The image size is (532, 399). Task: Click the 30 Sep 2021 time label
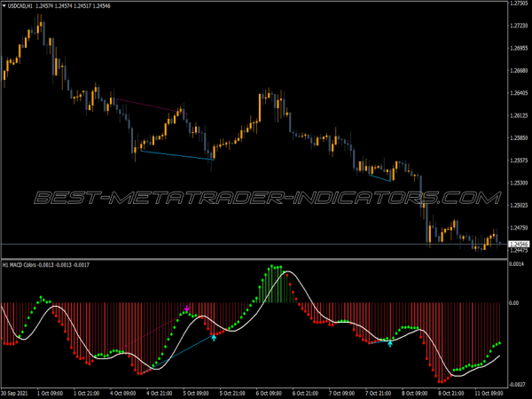point(14,393)
